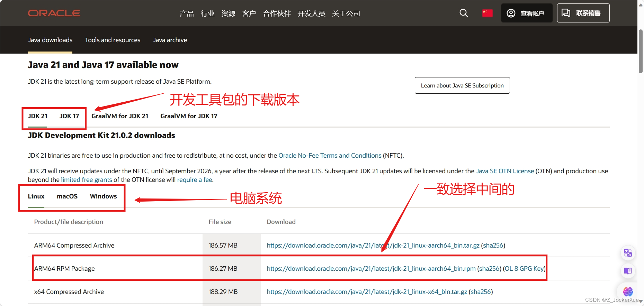Viewport: 644px width, 306px height.
Task: Open sha256 for ARM64 Compressed Archive
Action: point(493,245)
